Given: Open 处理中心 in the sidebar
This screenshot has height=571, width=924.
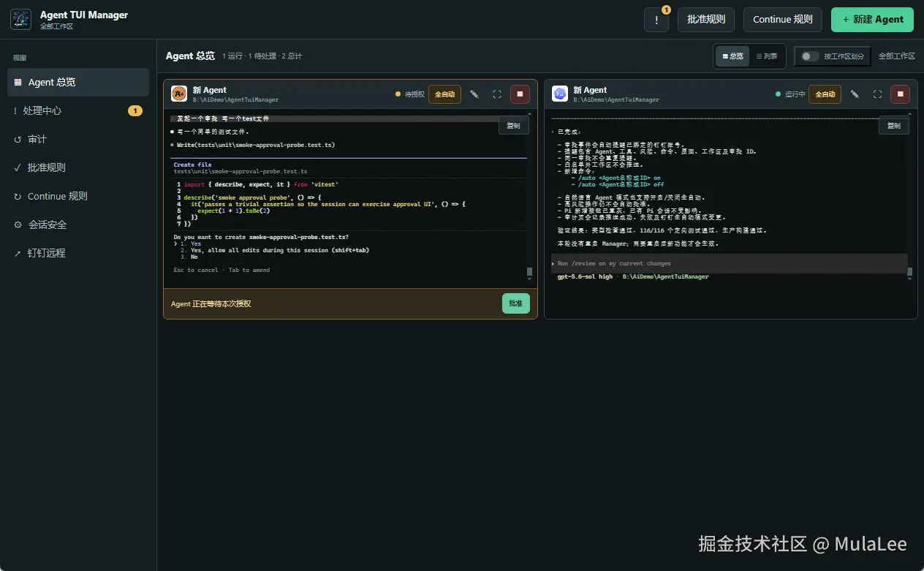Looking at the screenshot, I should [x=78, y=110].
